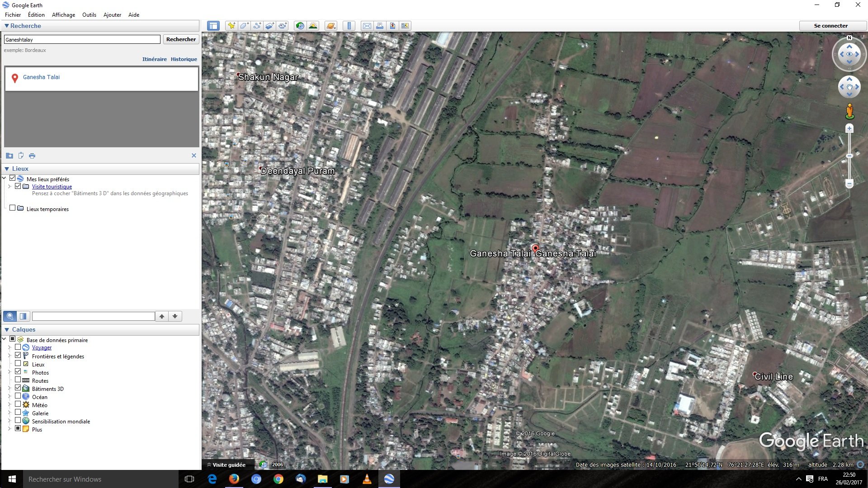This screenshot has width=868, height=488.
Task: Open the Outils menu
Action: click(89, 14)
